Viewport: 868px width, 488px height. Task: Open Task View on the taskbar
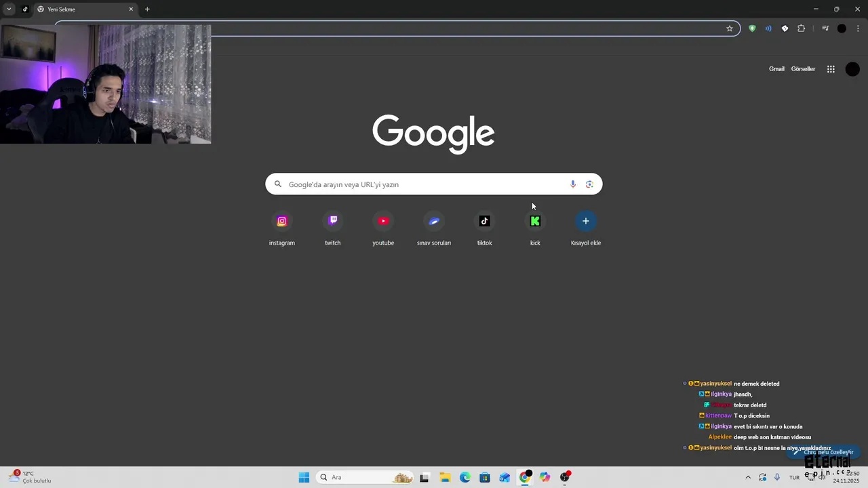425,477
